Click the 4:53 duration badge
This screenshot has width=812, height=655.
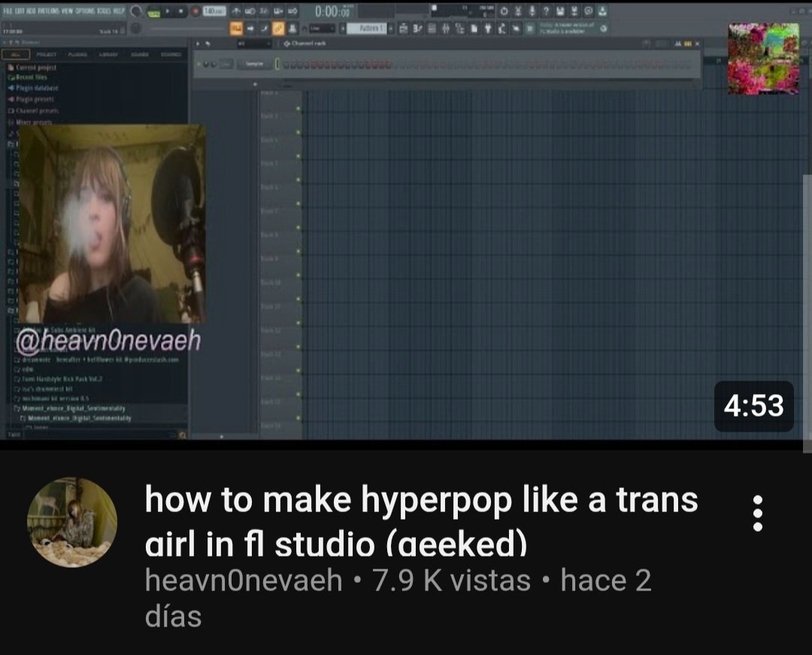[753, 406]
